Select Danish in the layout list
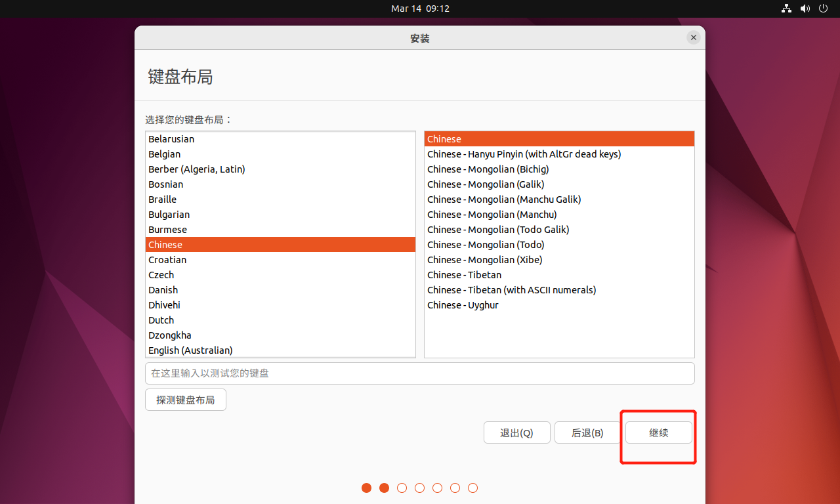The width and height of the screenshot is (840, 504). tap(280, 290)
